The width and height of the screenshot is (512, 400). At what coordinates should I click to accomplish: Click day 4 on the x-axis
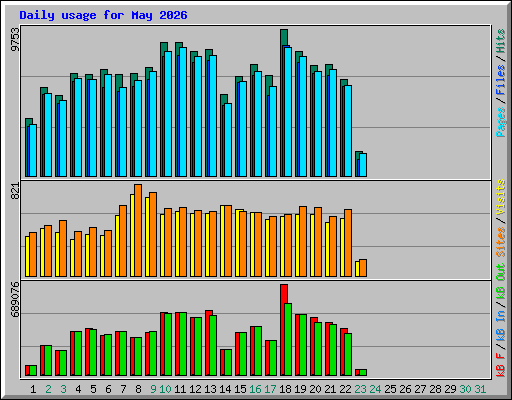pos(78,389)
